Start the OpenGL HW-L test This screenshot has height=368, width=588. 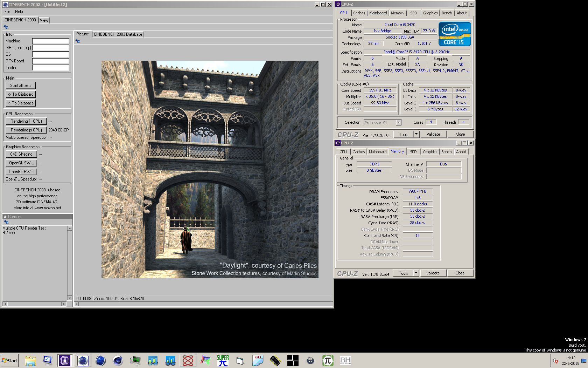tap(21, 172)
